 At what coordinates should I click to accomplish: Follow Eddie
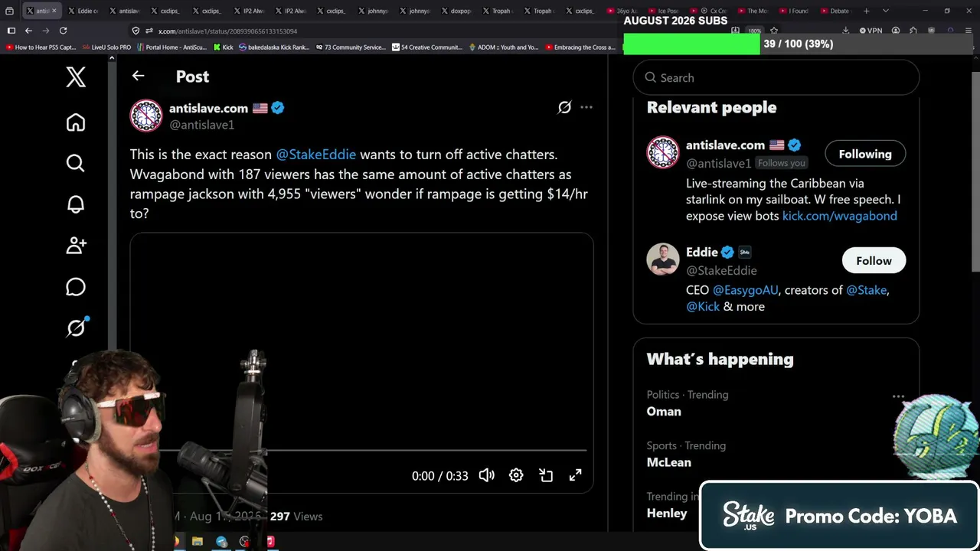(874, 260)
